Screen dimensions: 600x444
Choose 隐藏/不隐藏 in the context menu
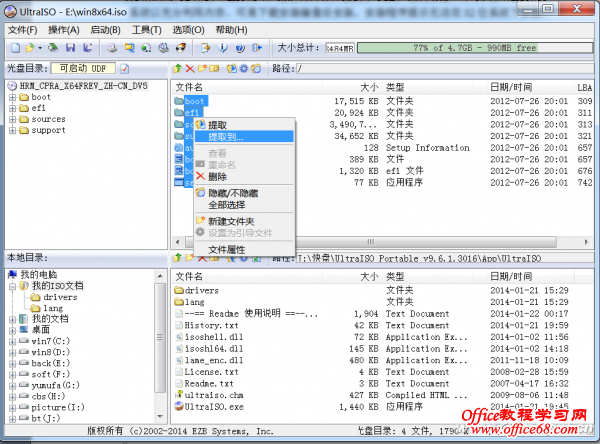[244, 193]
